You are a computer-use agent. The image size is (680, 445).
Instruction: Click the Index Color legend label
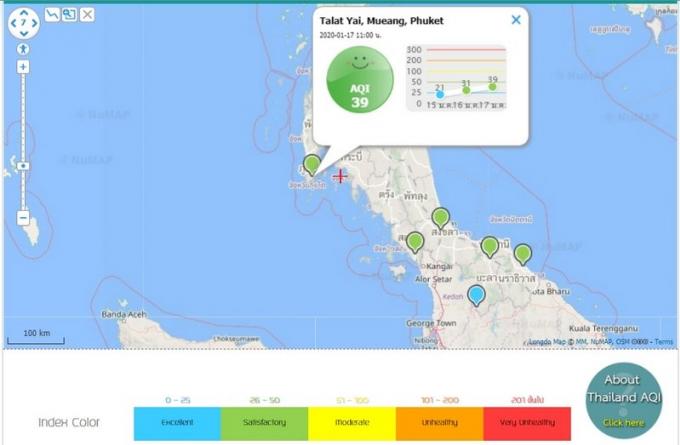pyautogui.click(x=69, y=422)
